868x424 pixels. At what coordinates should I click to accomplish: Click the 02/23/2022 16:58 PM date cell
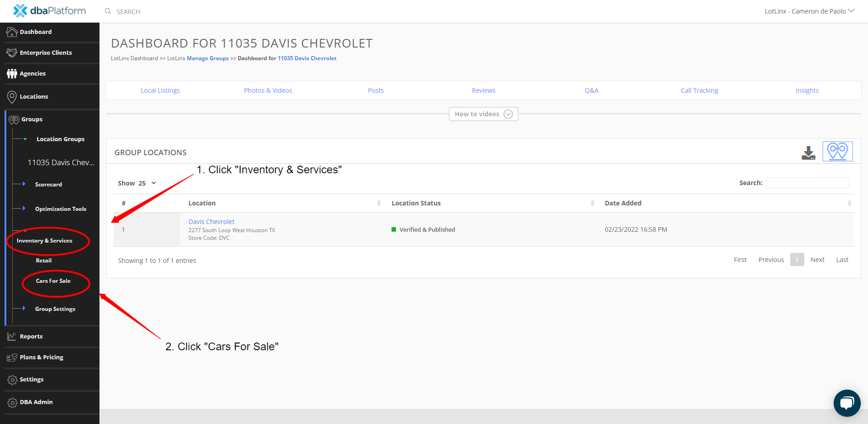click(x=636, y=229)
